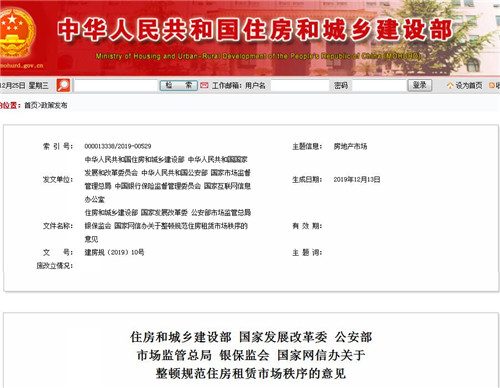Image resolution: width=500 pixels, height=388 pixels.
Task: Click the 主题信息 label
Action: (x=307, y=146)
